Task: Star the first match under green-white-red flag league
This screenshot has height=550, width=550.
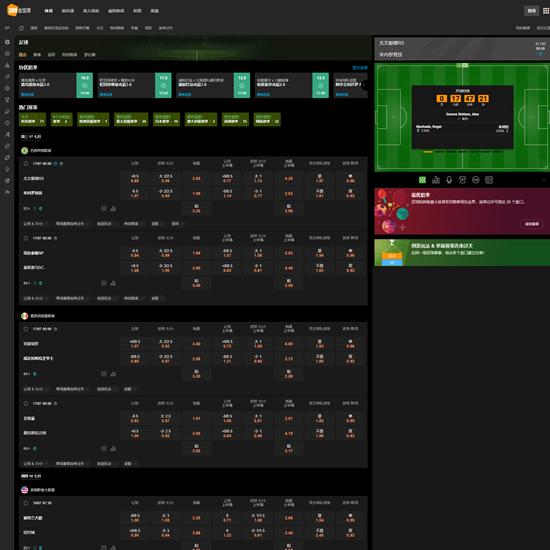Action: click(x=26, y=329)
